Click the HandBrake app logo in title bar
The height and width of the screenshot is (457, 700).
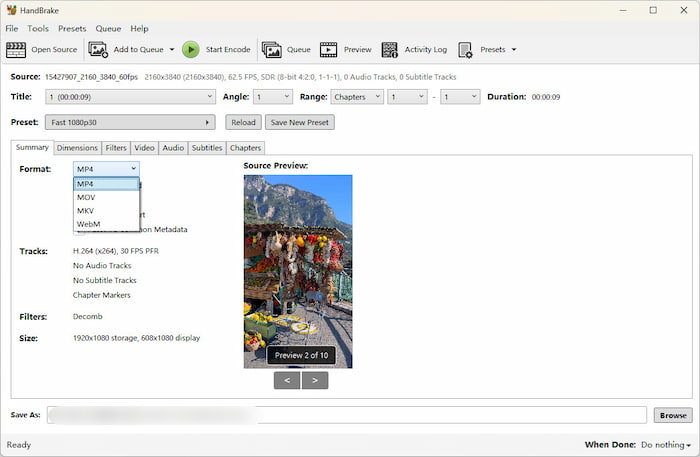(x=11, y=10)
